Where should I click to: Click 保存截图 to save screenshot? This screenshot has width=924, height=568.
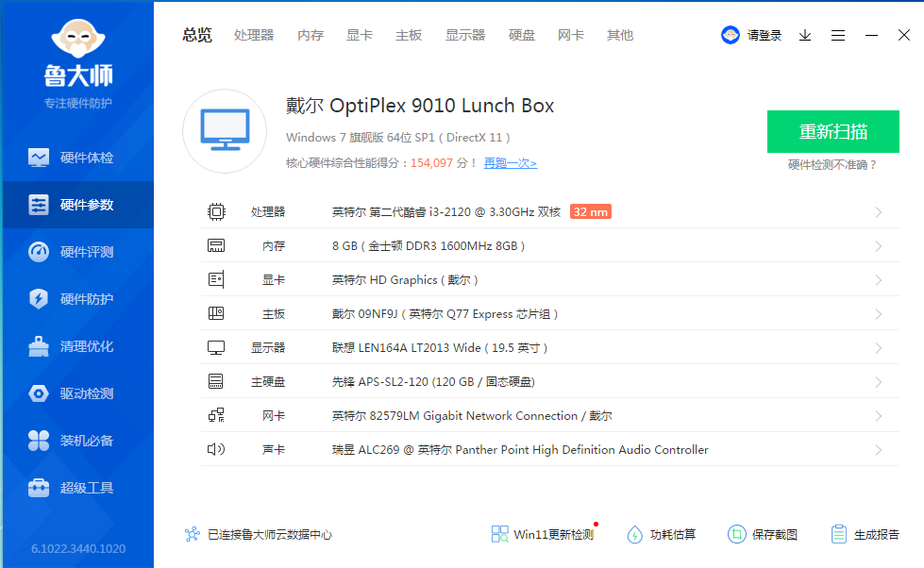click(x=763, y=534)
